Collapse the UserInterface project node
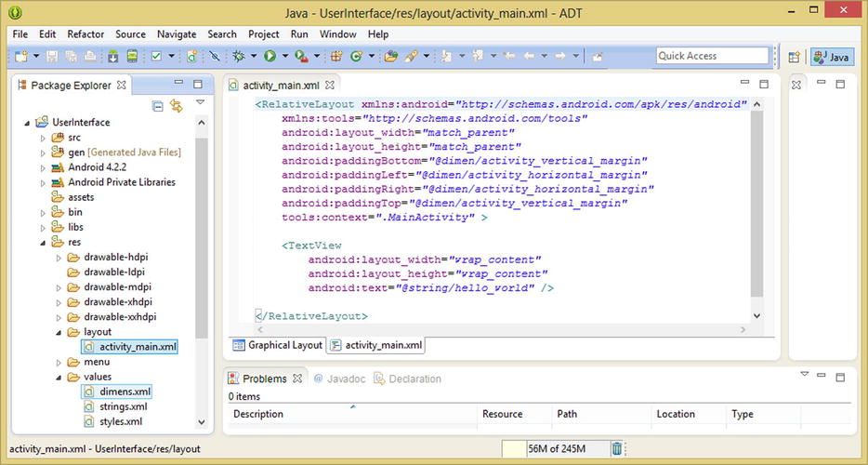The height and width of the screenshot is (465, 868). pyautogui.click(x=27, y=123)
